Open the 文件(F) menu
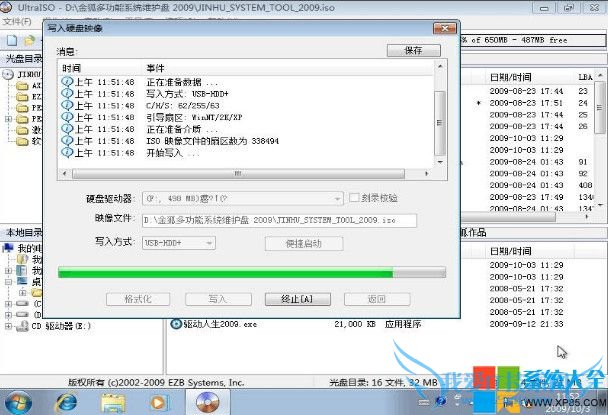The height and width of the screenshot is (415, 609). [x=17, y=21]
